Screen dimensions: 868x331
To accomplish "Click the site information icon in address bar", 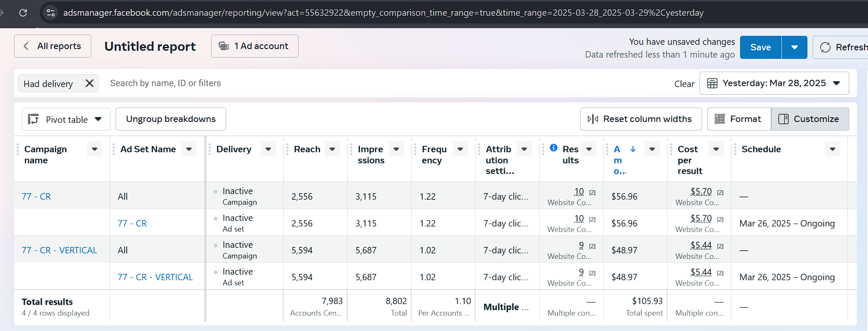I will click(51, 13).
